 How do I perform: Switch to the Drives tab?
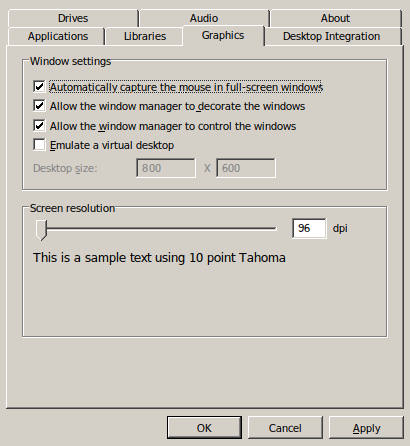(x=73, y=18)
